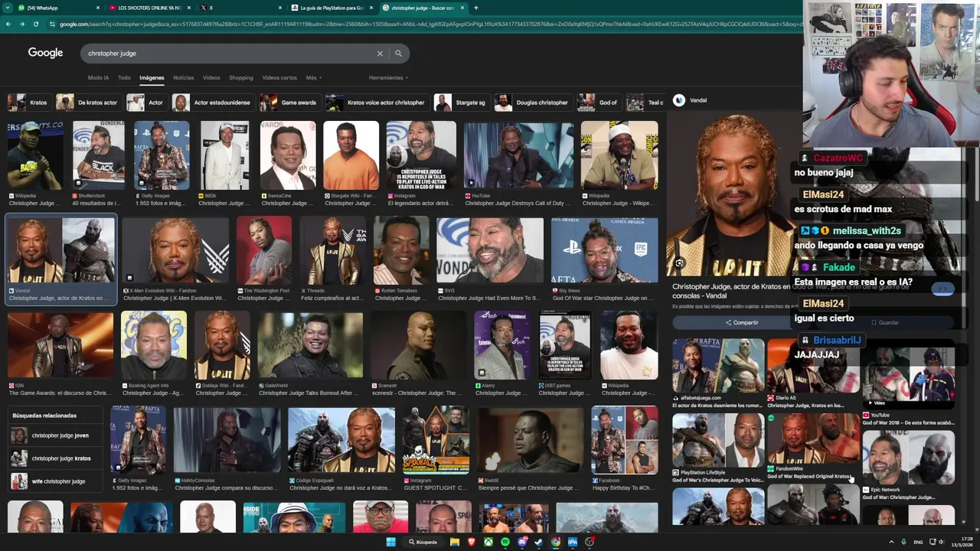Click the taskbar Búsqueda search box
Viewport: 980px width, 551px height.
click(x=422, y=542)
